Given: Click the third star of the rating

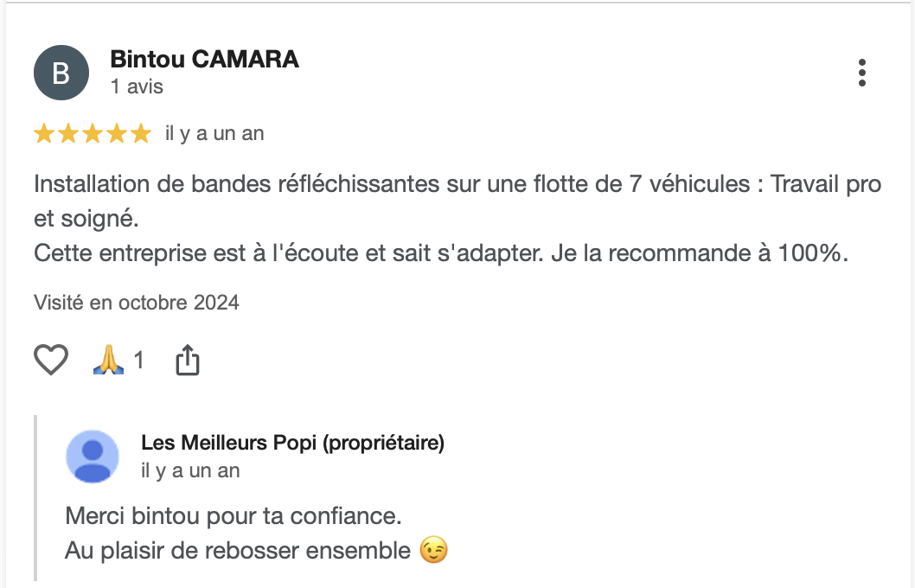Looking at the screenshot, I should (x=93, y=133).
